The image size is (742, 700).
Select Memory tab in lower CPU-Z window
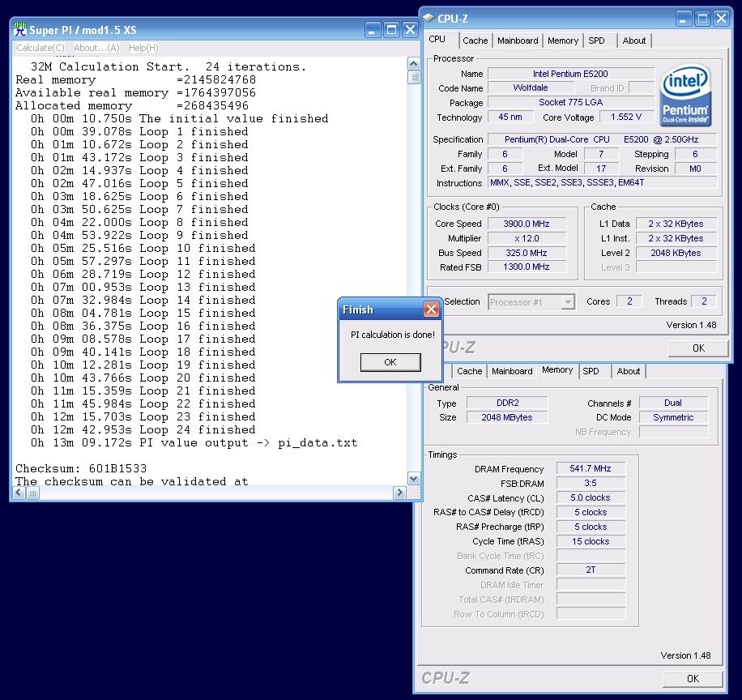[x=557, y=370]
